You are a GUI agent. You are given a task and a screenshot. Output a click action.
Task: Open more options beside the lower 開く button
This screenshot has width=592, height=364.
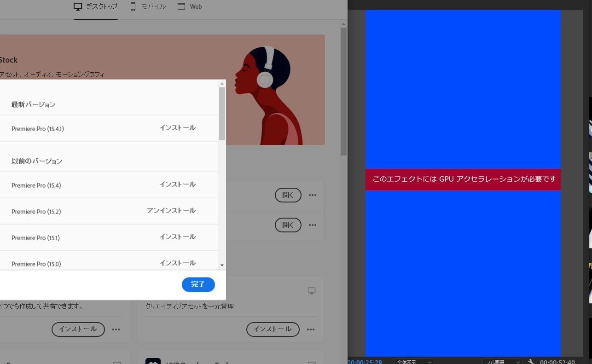pyautogui.click(x=313, y=225)
